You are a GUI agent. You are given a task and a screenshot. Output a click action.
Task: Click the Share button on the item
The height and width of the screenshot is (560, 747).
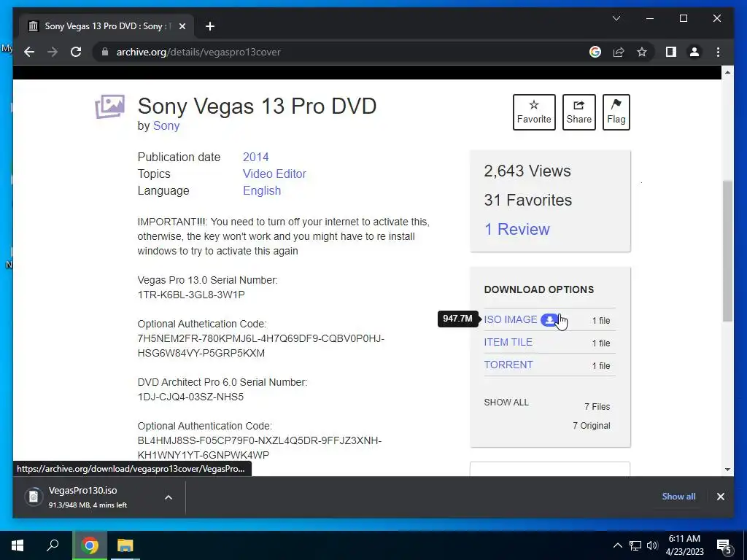pos(578,112)
